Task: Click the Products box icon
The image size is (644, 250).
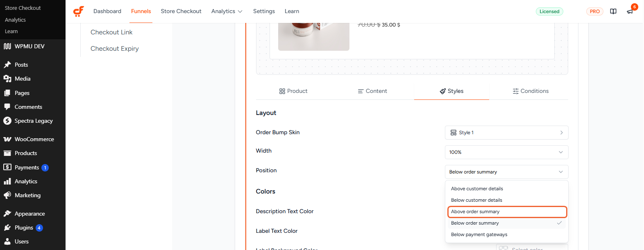Action: [7, 153]
